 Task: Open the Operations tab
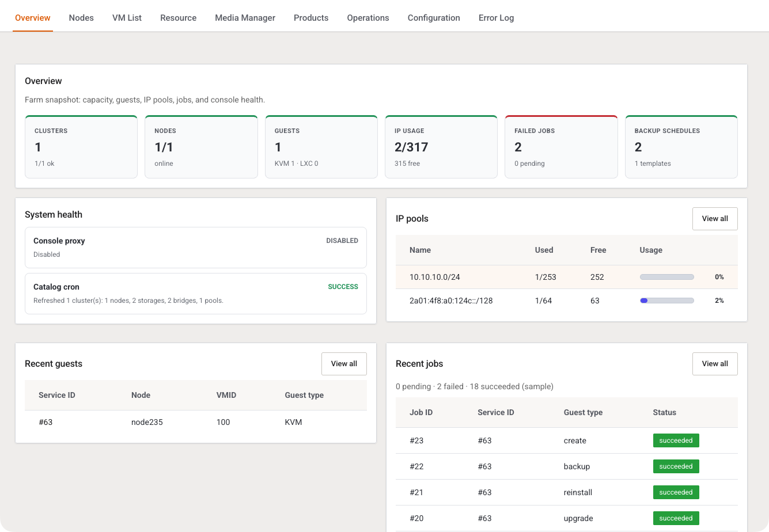pyautogui.click(x=368, y=18)
